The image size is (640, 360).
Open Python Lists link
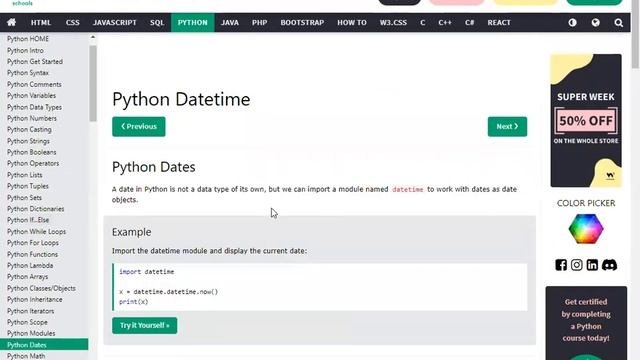(x=24, y=175)
